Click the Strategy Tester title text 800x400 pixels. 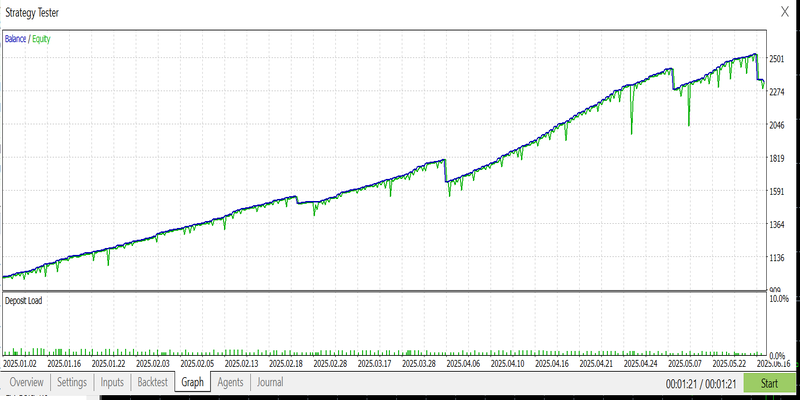coord(32,13)
